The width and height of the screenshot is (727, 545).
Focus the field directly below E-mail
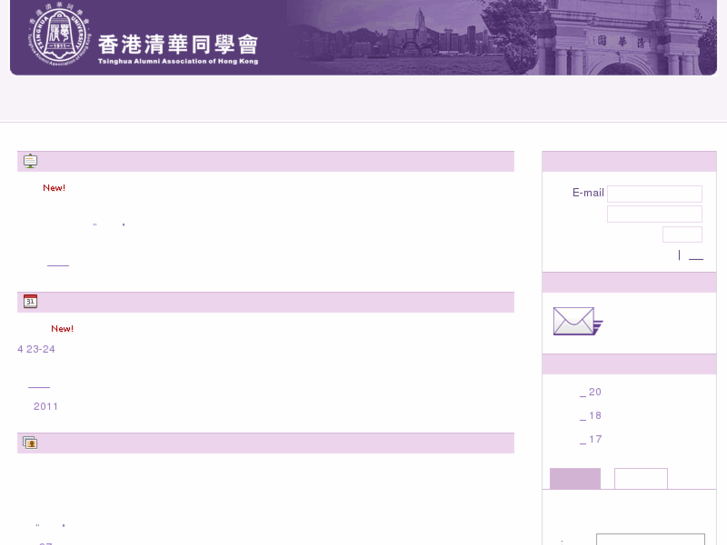point(655,214)
